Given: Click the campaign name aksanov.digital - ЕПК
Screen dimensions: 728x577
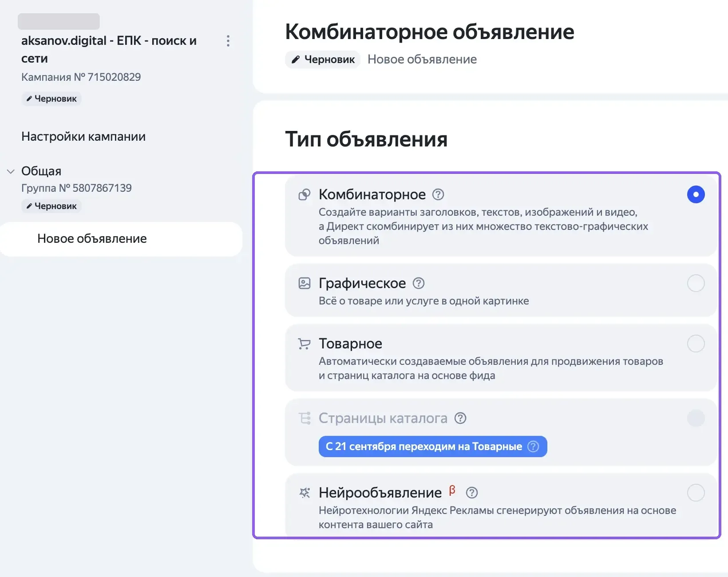Looking at the screenshot, I should pos(109,49).
